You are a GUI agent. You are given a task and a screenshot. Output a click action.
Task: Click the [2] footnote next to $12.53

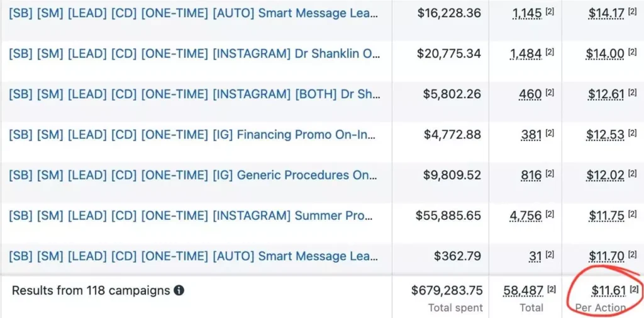(x=632, y=133)
